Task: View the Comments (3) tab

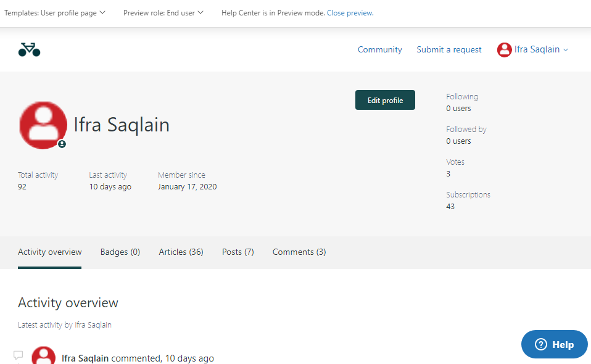Action: coord(299,252)
